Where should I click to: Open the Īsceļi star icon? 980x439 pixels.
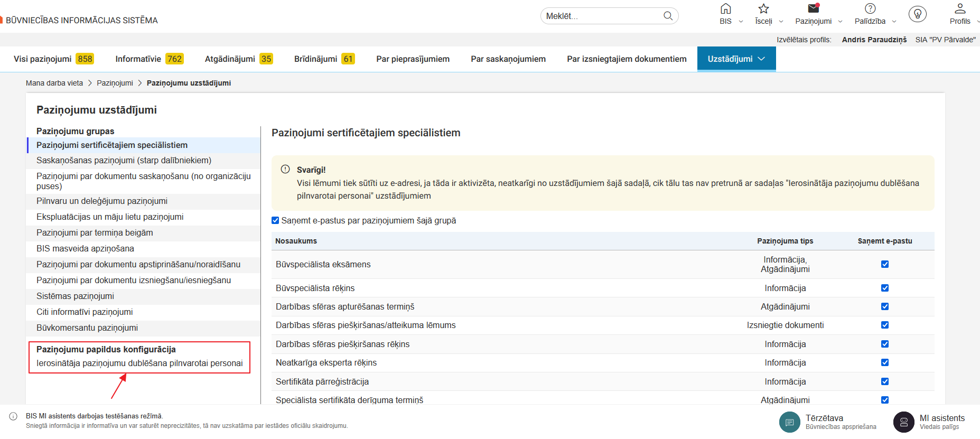click(763, 9)
